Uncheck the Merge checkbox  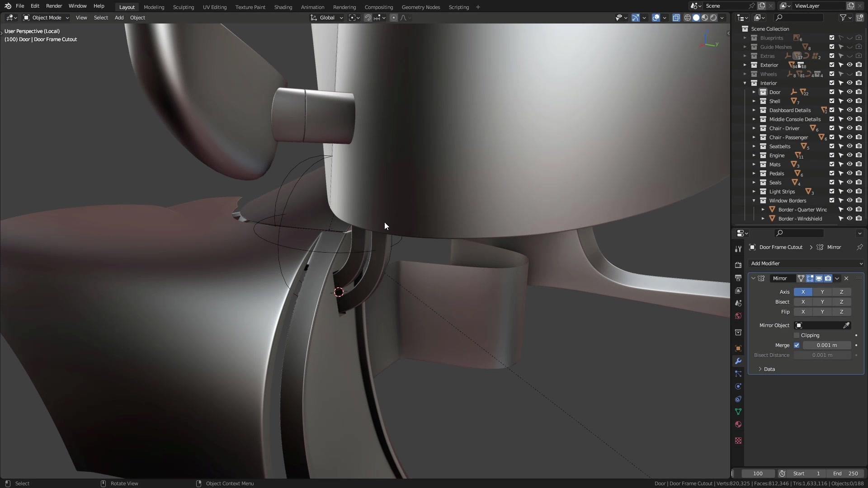797,345
